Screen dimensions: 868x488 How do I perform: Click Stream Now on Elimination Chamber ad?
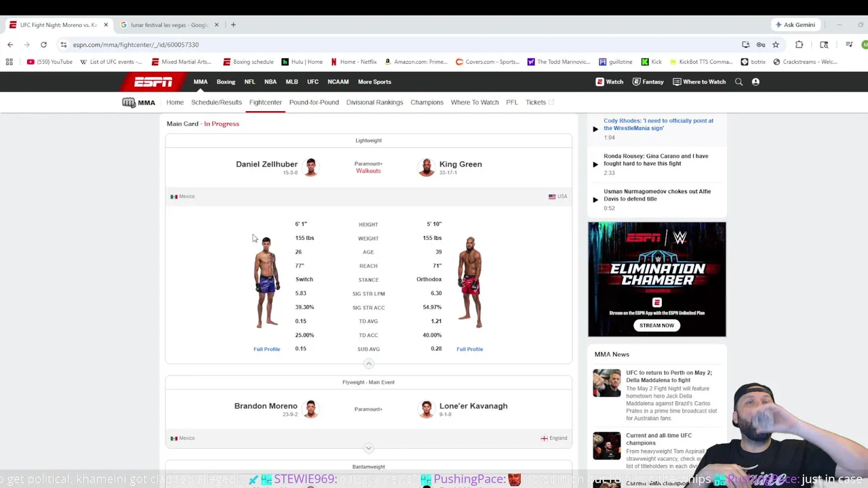(x=656, y=325)
